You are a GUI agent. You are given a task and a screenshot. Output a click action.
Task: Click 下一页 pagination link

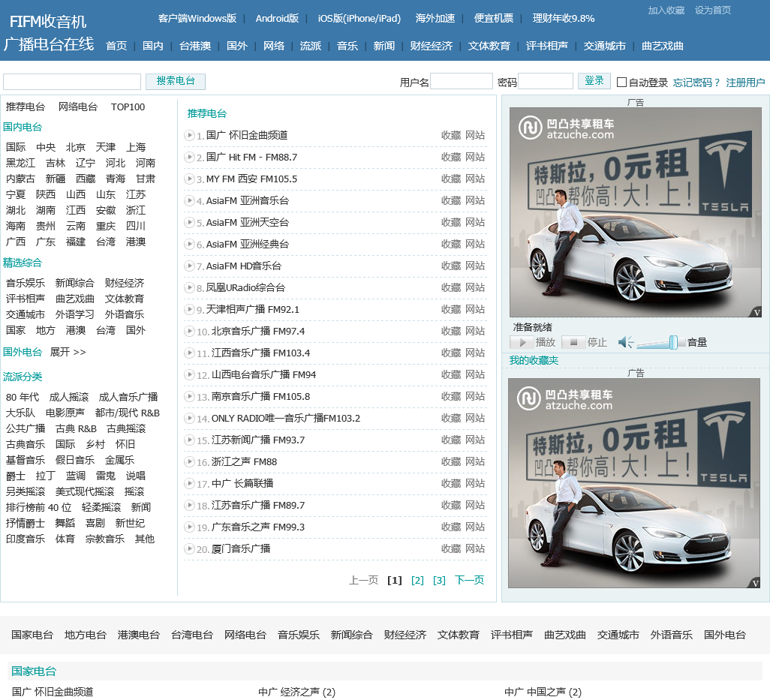pos(470,580)
